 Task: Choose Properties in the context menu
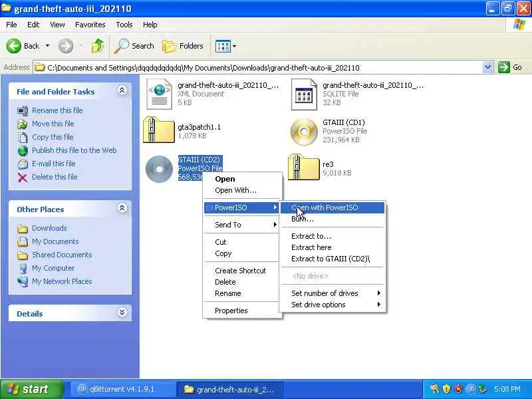pos(243,311)
